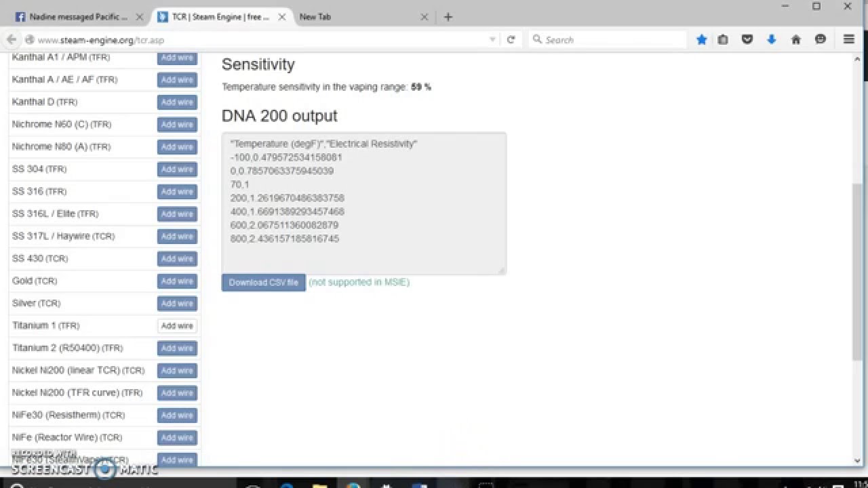Add wire for NiFe (Reactor Wire)
This screenshot has height=488, width=868.
point(177,438)
